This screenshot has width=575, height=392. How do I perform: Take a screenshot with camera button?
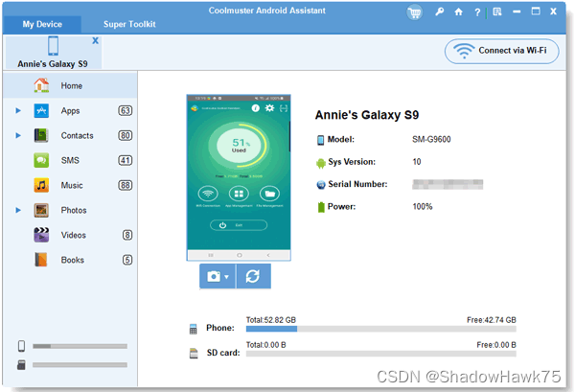point(214,276)
